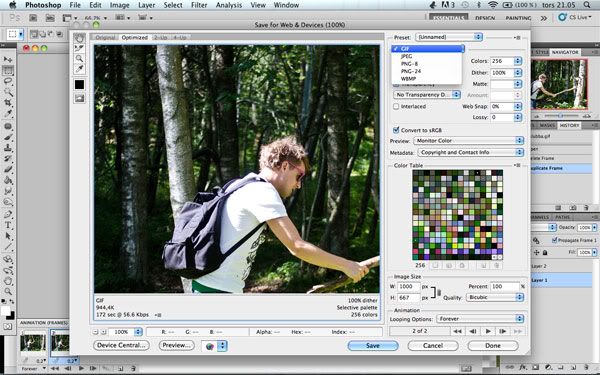Click the Cancel button

[433, 346]
